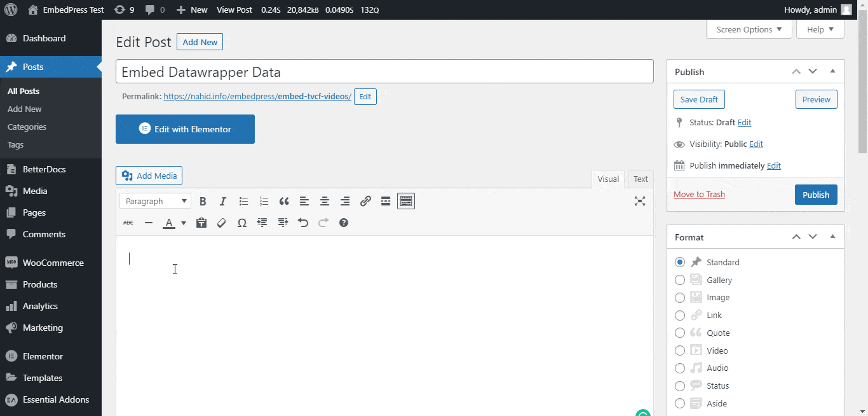
Task: Expand the Screen Options panel
Action: (x=749, y=29)
